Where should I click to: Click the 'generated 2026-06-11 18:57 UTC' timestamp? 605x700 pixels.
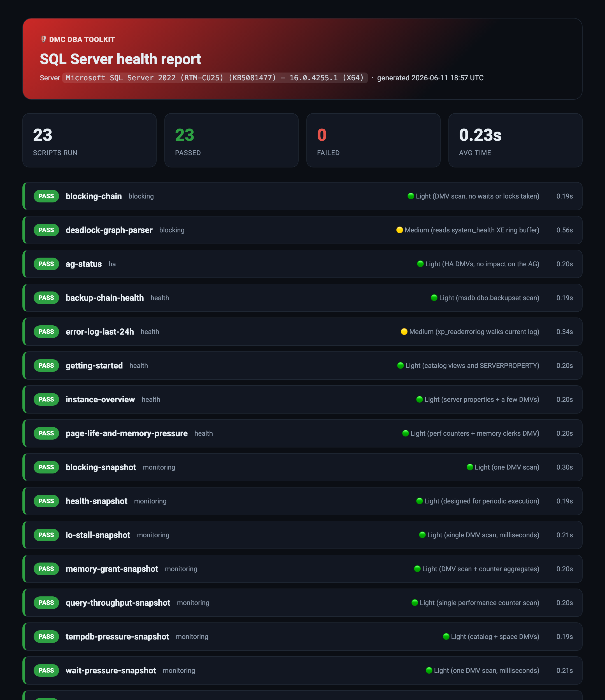[430, 78]
